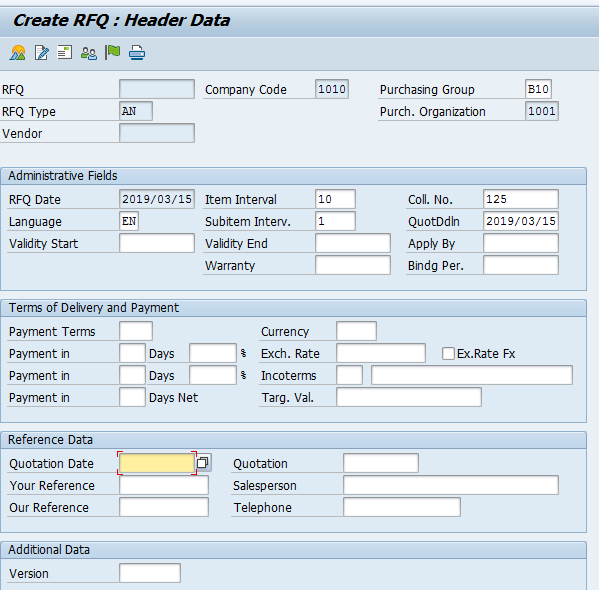
Task: Click the Targ. Val. field
Action: pyautogui.click(x=408, y=397)
